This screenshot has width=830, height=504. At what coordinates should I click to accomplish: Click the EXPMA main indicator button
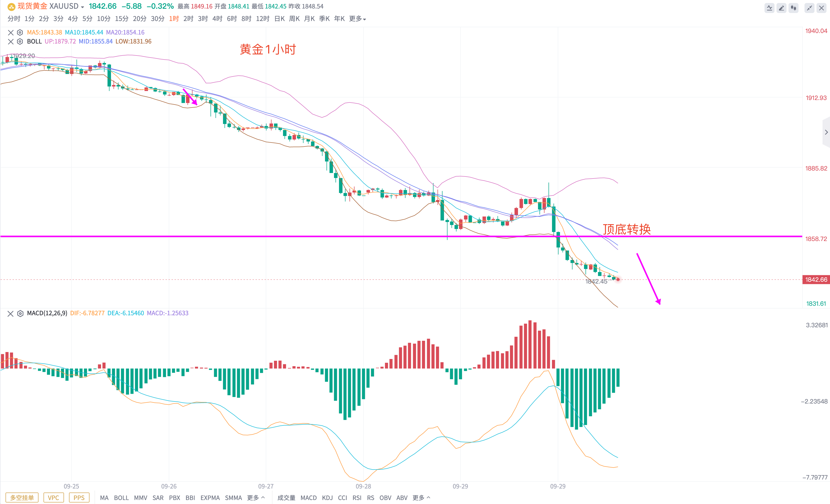tap(210, 497)
